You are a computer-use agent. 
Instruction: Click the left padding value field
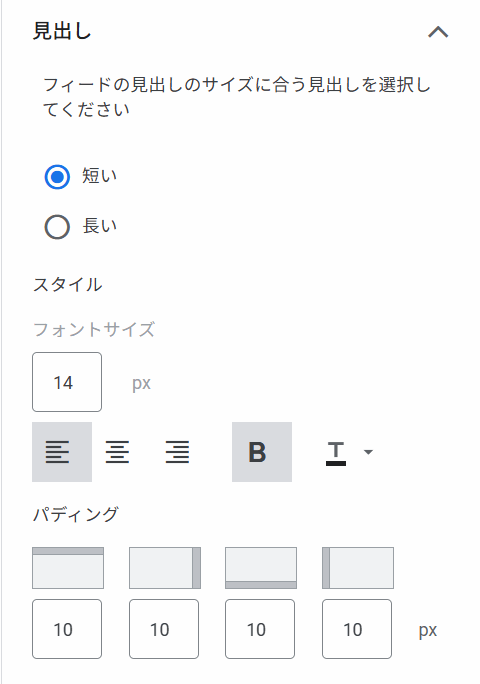pos(357,629)
